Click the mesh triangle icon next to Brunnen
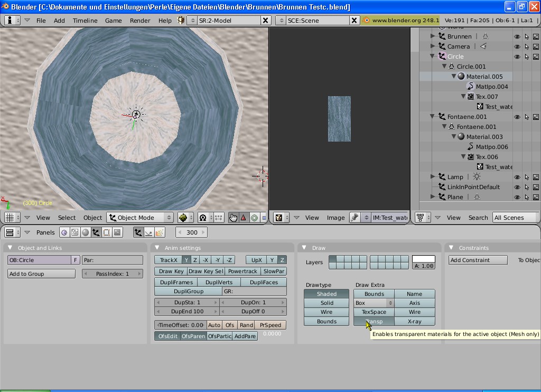541x392 pixels. [485, 36]
